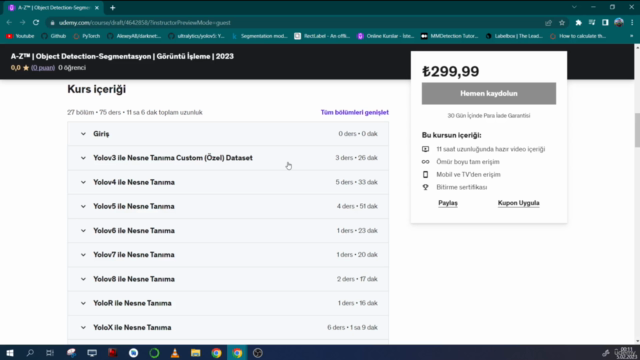Open the How to calculate bookmark
This screenshot has width=640, height=360.
coord(578,36)
